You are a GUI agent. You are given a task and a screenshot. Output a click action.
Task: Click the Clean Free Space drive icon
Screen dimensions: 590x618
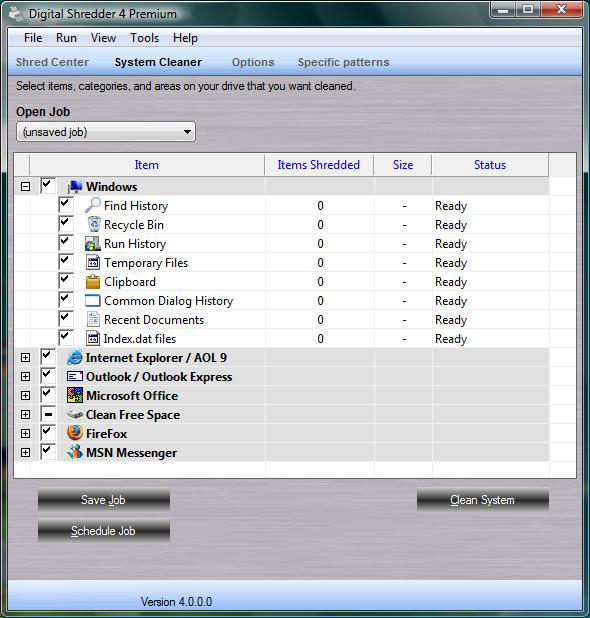(74, 414)
